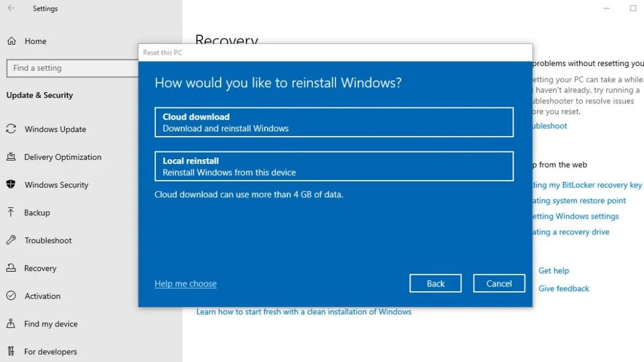Select the Backup arrow icon
This screenshot has height=362, width=644.
pyautogui.click(x=12, y=212)
